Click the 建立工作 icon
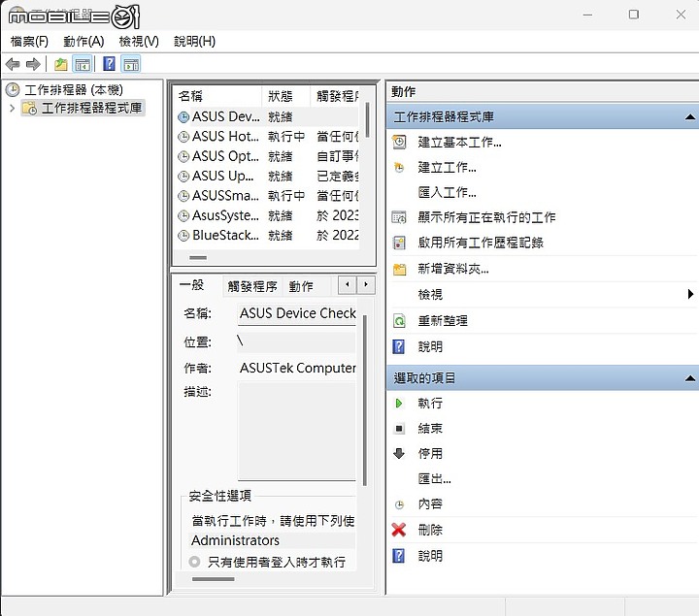This screenshot has width=699, height=616. 399,168
